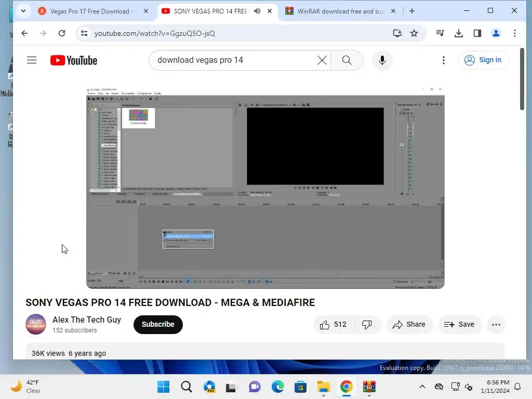Bookmark this page with the star

(x=414, y=33)
